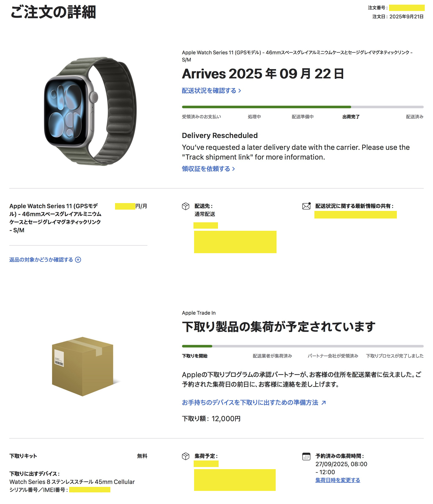Click the chevron next to 配送状況を確認する
The image size is (433, 504).
pyautogui.click(x=240, y=91)
